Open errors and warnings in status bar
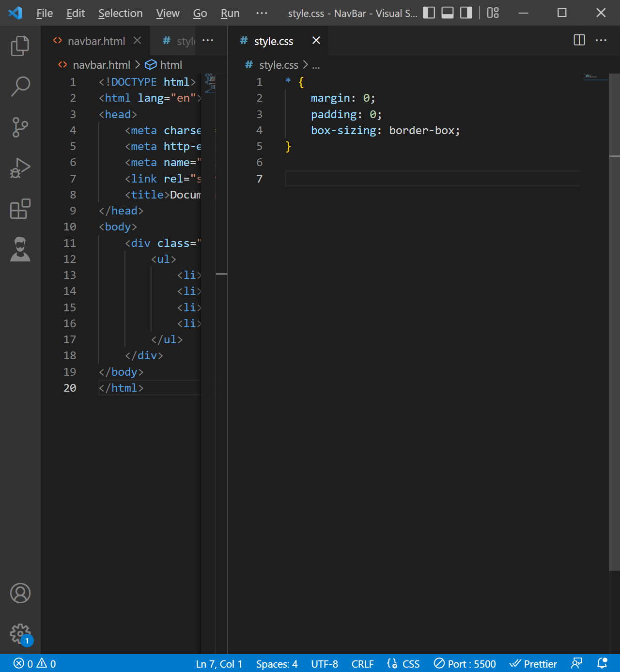This screenshot has height=672, width=620. coord(34,664)
